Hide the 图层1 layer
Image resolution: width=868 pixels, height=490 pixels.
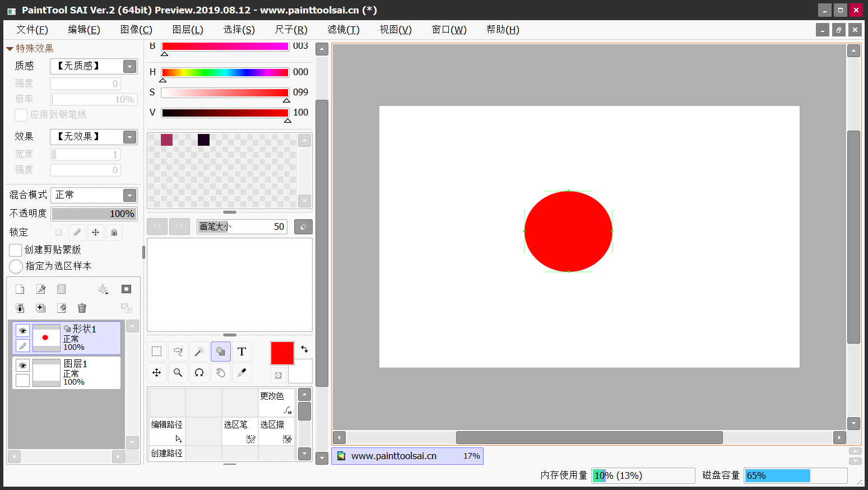22,366
